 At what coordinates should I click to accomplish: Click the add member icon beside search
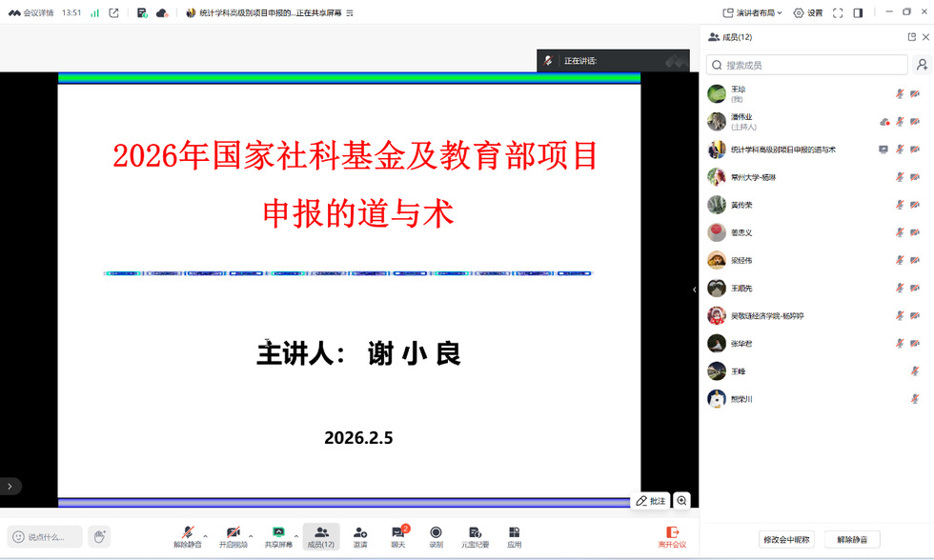point(922,65)
